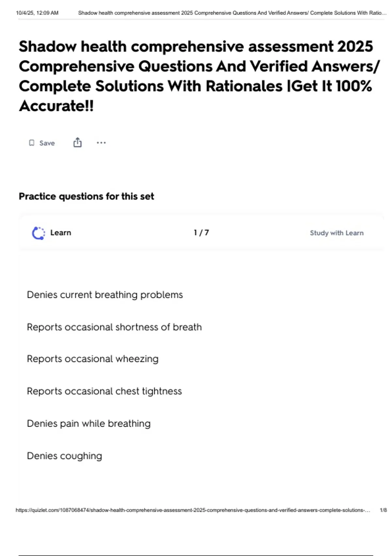Click the 1/8 page number indicator
The width and height of the screenshot is (392, 556).
[x=383, y=510]
